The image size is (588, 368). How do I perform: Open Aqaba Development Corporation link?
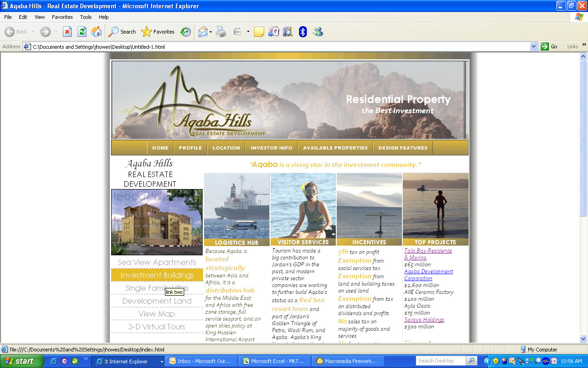coord(429,275)
